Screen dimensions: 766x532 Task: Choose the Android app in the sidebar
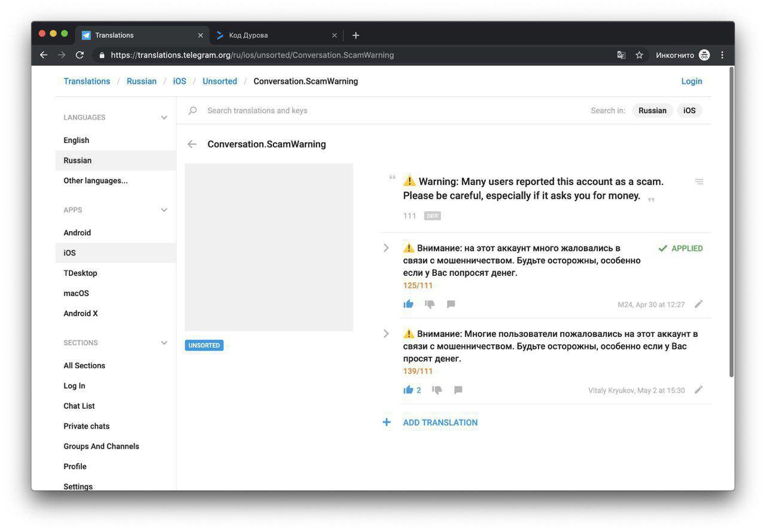[x=115, y=233]
